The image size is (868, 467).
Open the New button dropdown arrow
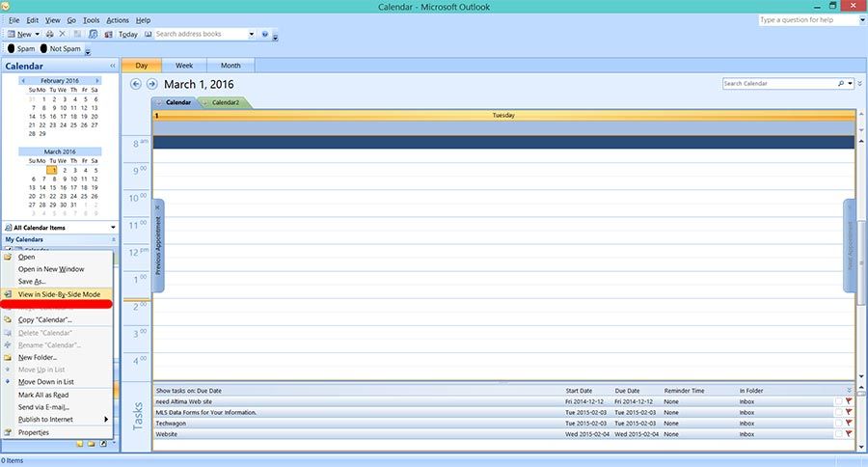pyautogui.click(x=37, y=35)
